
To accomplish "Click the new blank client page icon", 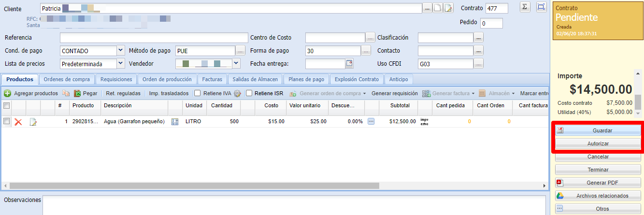I will (x=437, y=8).
